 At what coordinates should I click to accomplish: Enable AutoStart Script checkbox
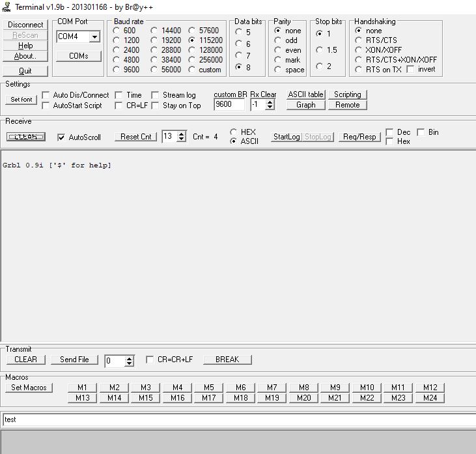pos(46,106)
